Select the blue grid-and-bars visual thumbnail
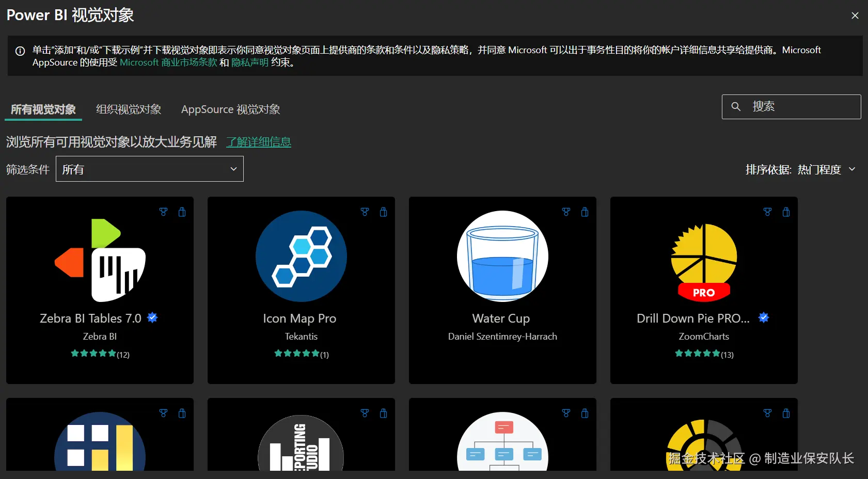The width and height of the screenshot is (868, 479). (100, 441)
